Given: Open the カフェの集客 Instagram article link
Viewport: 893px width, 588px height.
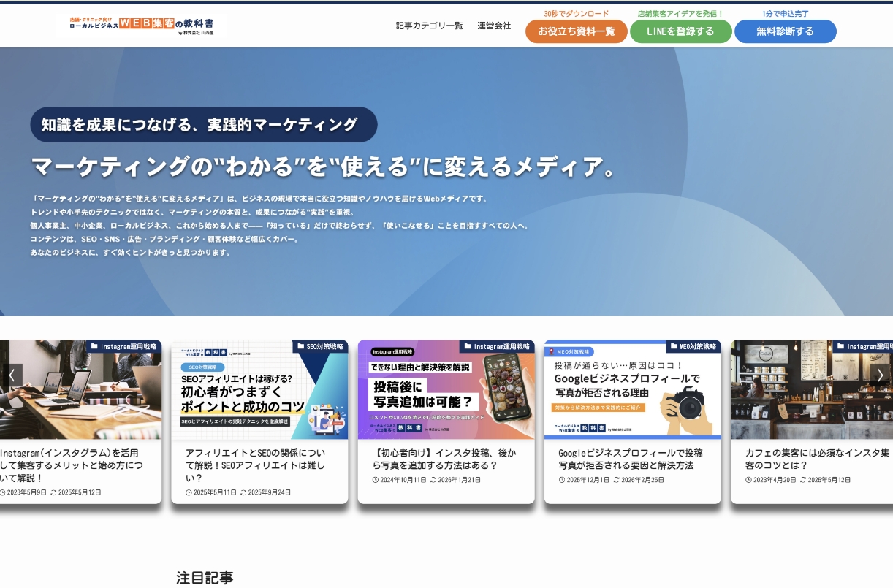Looking at the screenshot, I should pos(816,459).
